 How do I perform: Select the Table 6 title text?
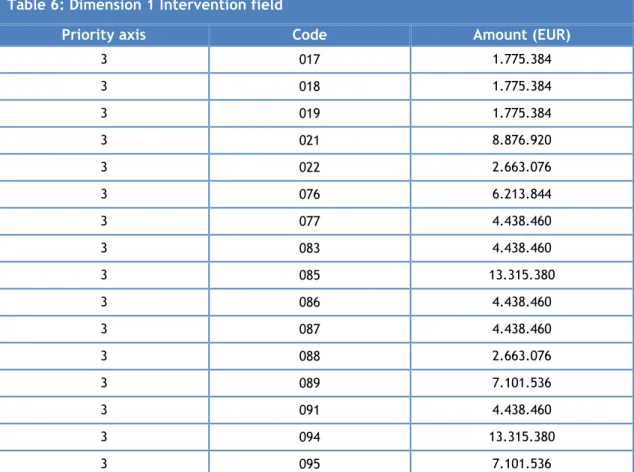(145, 6)
